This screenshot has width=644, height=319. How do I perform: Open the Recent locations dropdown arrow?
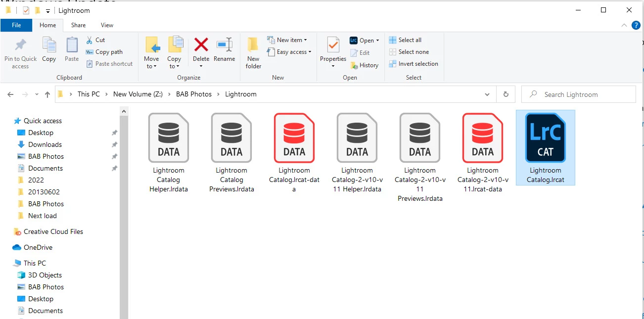point(37,94)
